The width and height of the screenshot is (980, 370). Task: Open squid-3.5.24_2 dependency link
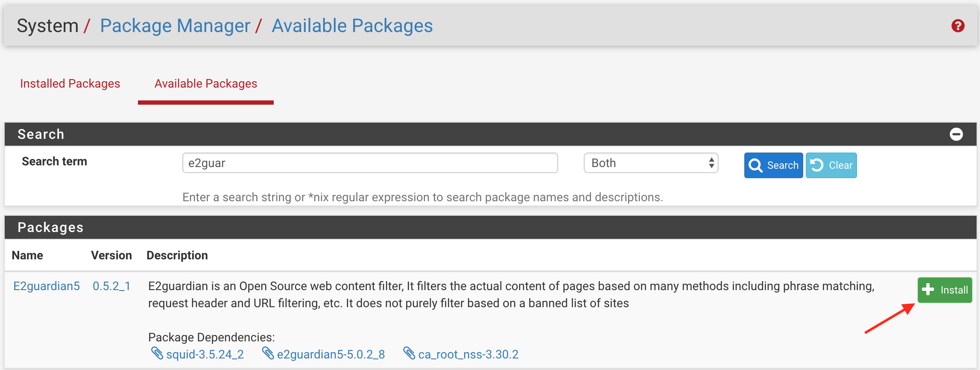[x=205, y=355]
